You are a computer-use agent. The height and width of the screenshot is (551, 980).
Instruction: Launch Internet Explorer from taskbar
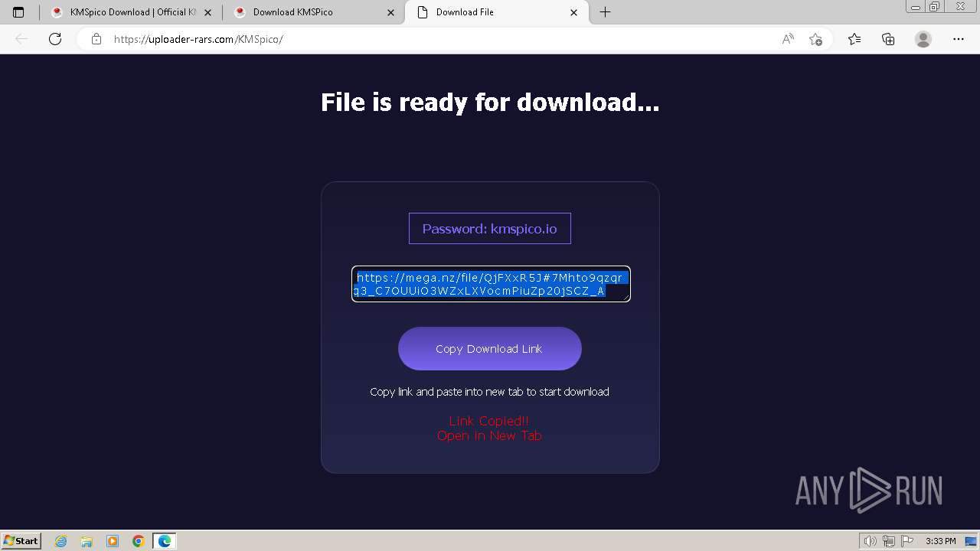tap(61, 541)
